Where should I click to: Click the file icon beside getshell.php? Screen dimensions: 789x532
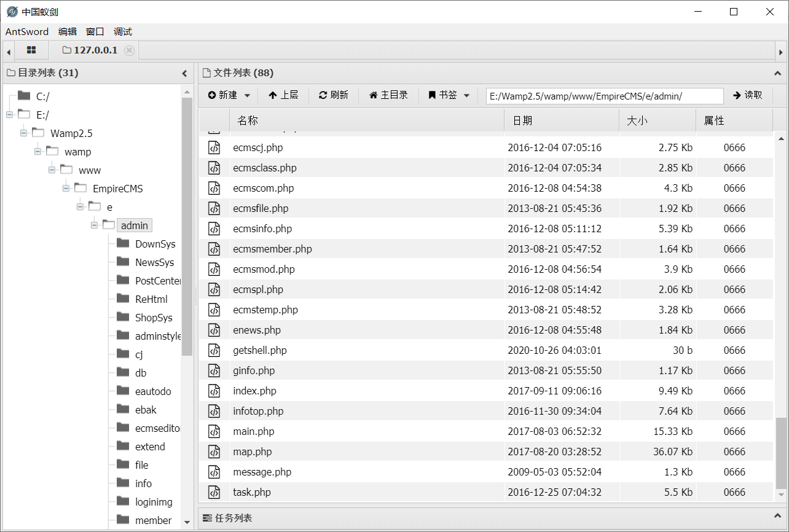tap(214, 350)
